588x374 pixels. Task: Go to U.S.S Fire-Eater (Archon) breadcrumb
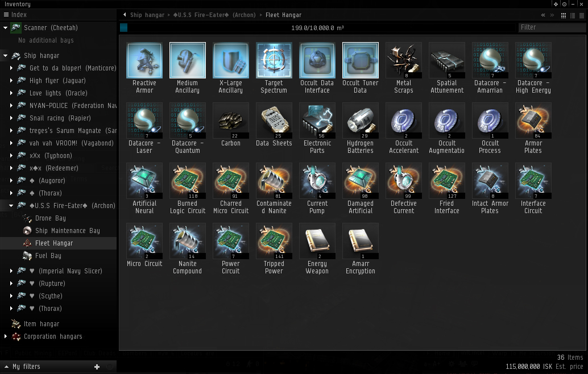click(214, 15)
